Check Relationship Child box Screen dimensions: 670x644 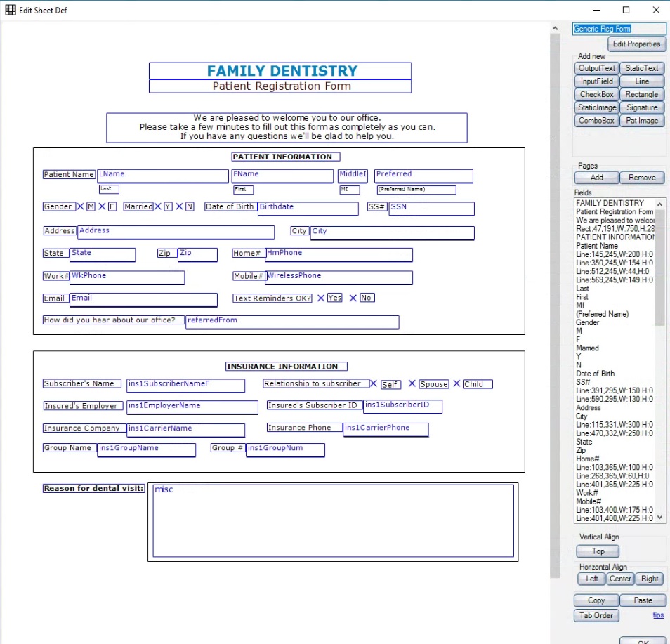(456, 383)
